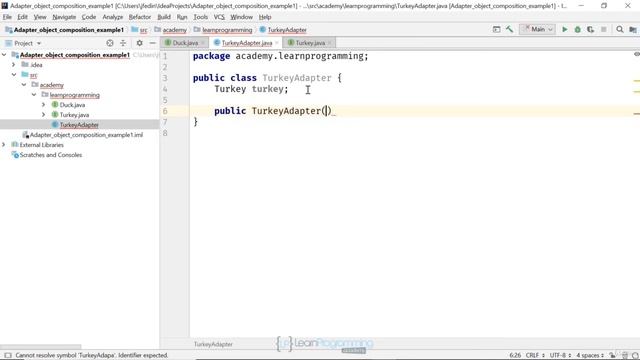Open the Code menu
This screenshot has height=360, width=640.
pyautogui.click(x=89, y=17)
